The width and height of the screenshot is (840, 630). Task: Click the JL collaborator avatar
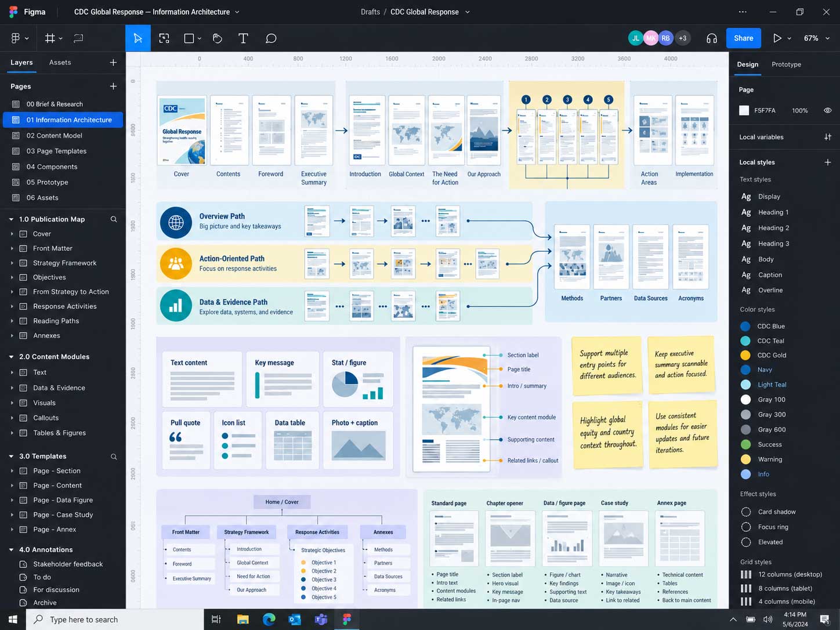636,38
